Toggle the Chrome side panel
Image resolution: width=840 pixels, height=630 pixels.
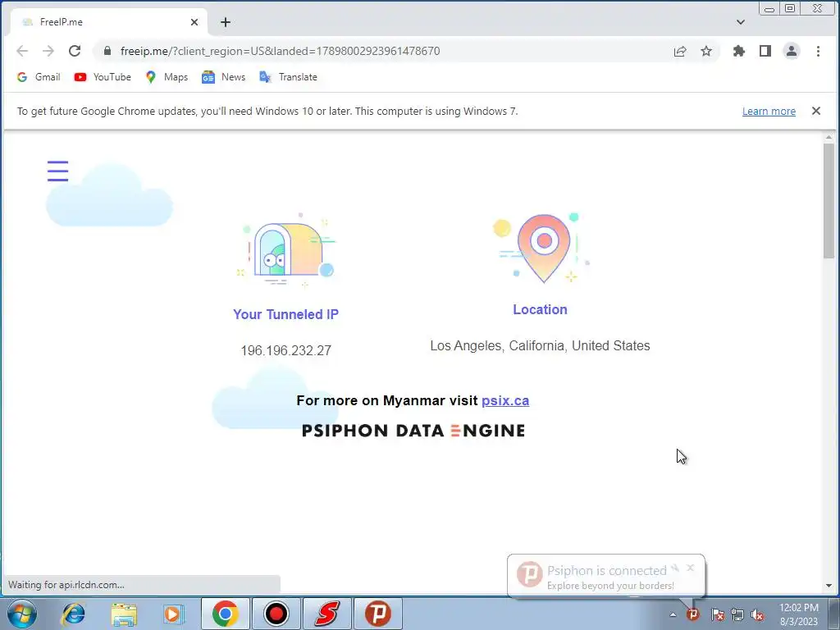tap(765, 51)
